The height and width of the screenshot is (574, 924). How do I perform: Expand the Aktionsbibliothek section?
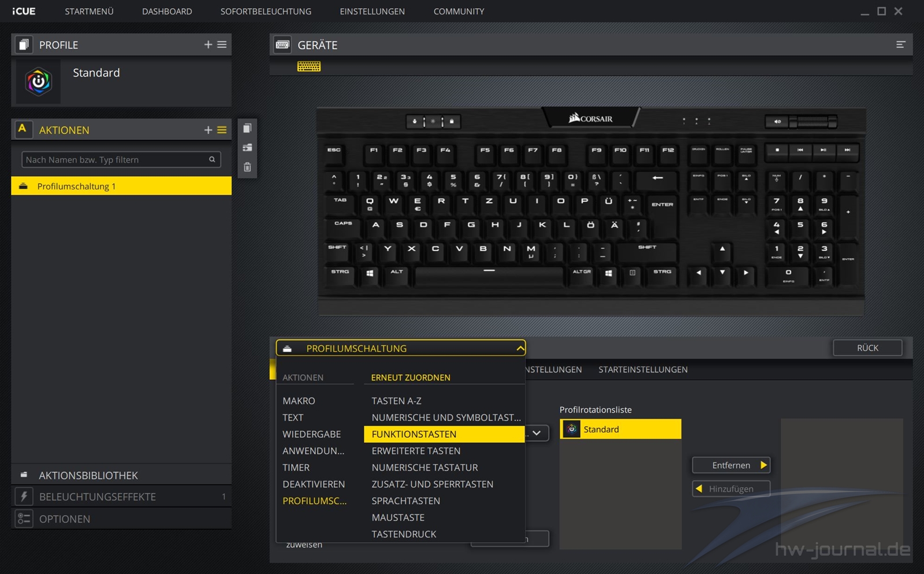tap(121, 475)
